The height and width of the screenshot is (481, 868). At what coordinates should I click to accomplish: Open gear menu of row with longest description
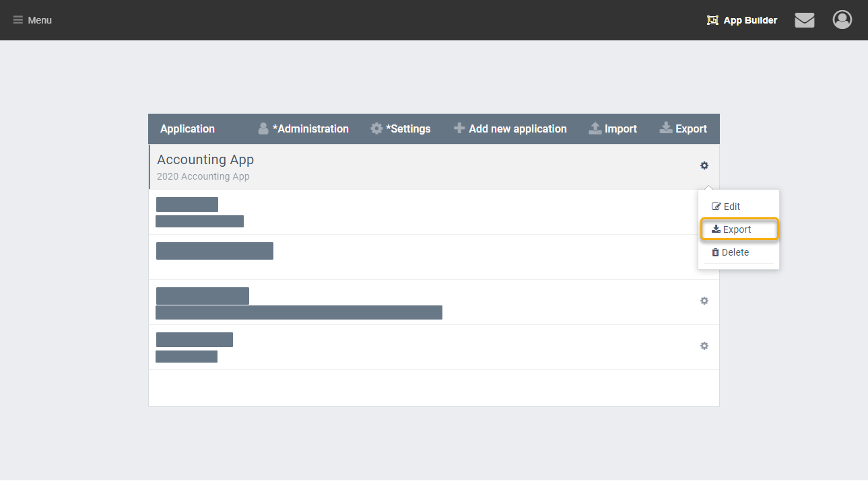point(704,301)
